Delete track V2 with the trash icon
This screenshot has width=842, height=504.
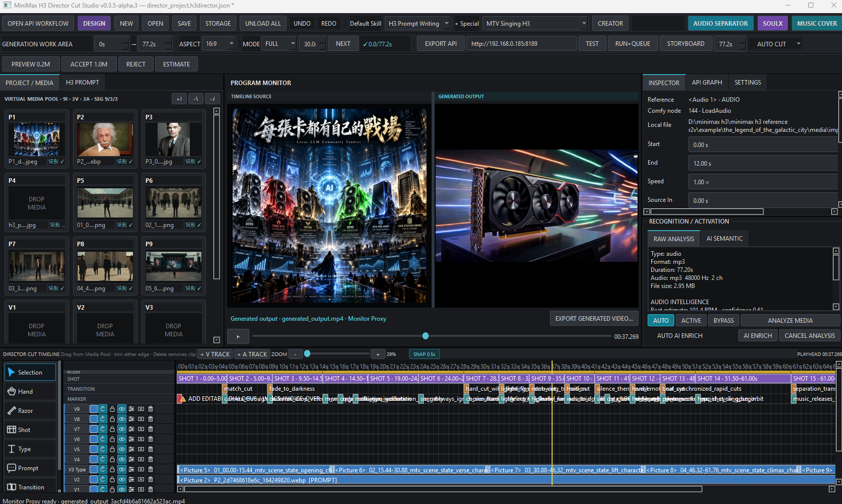tap(151, 479)
